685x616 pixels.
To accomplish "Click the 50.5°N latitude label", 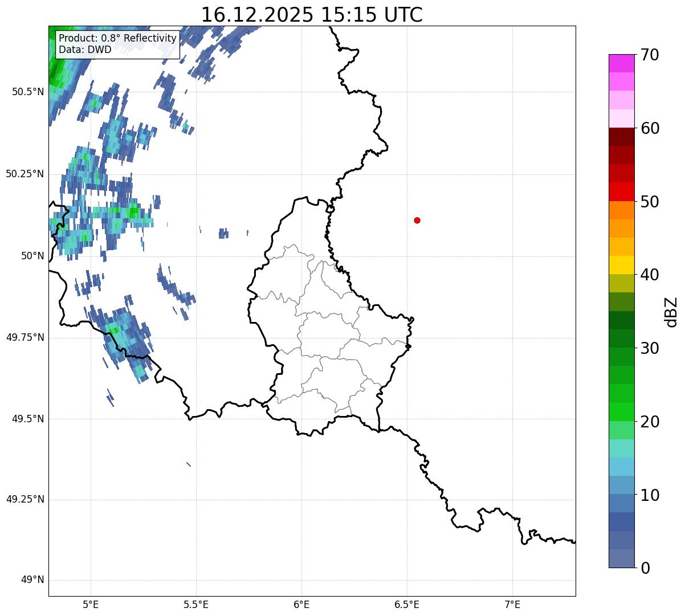I will tap(28, 92).
